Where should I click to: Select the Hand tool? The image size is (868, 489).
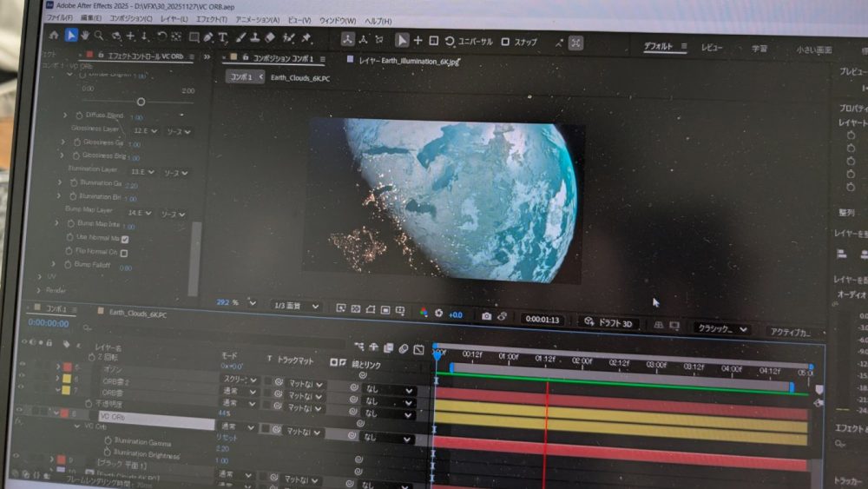click(x=85, y=36)
